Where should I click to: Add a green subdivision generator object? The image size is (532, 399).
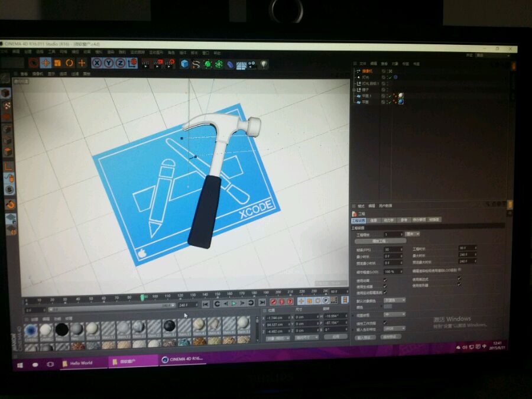[x=207, y=64]
